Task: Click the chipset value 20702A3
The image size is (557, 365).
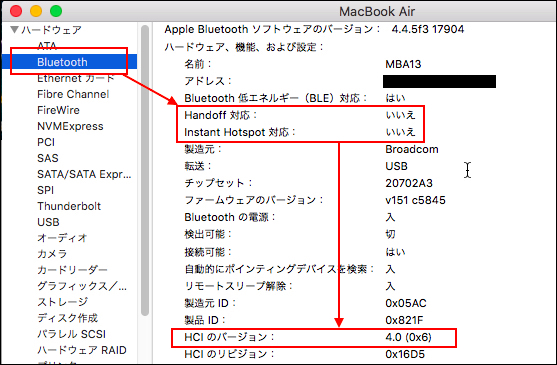Action: [409, 183]
